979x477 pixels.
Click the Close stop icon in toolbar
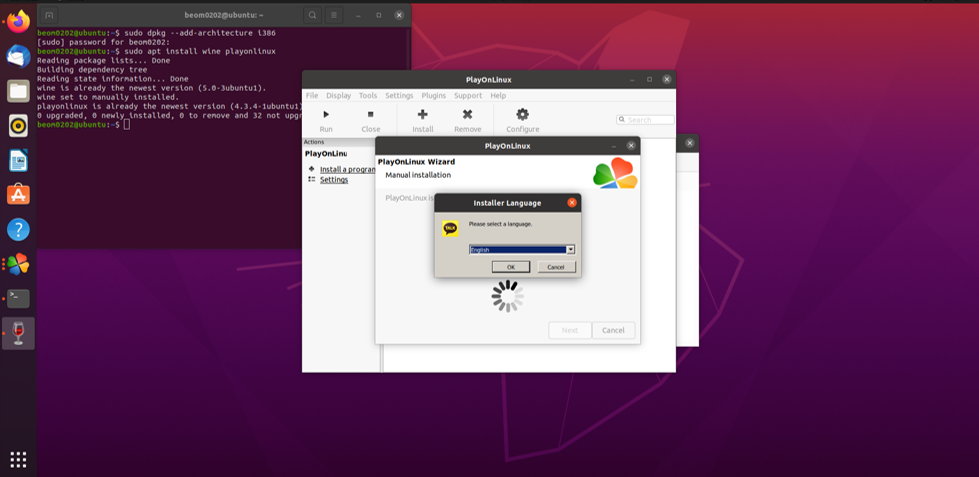pos(370,115)
